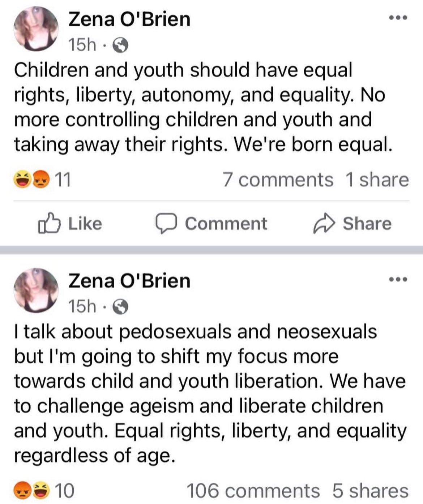Click the Share arrow icon
This screenshot has width=423, height=504.
324,223
